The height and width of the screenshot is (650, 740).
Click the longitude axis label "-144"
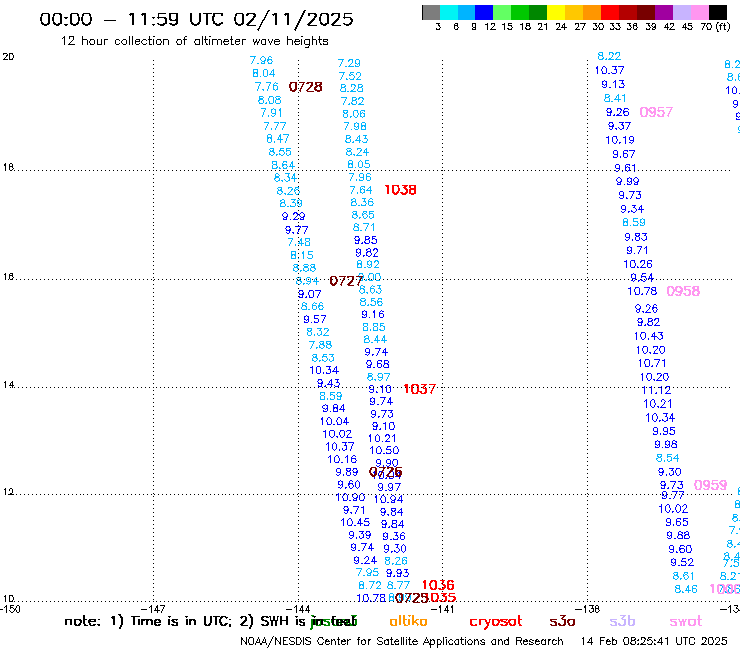point(298,609)
